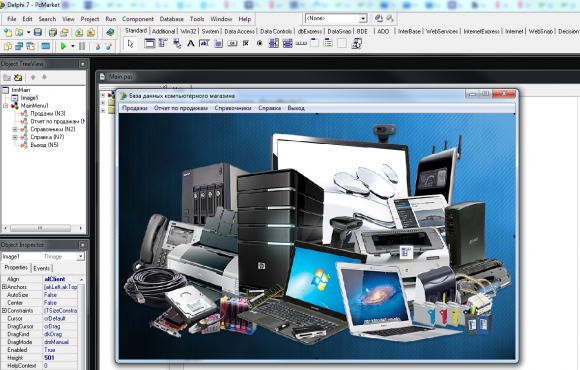580x370 pixels.
Task: Open the <None> desktop layout dropdown
Action: (362, 18)
